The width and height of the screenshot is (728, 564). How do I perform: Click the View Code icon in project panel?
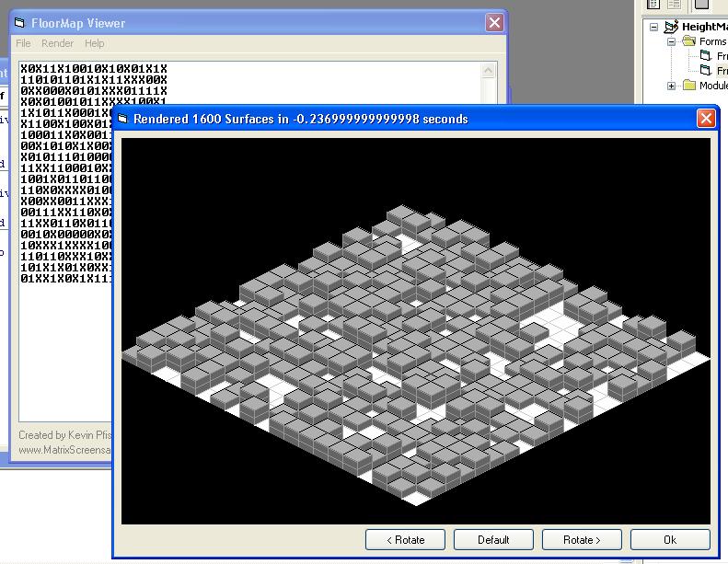point(654,4)
